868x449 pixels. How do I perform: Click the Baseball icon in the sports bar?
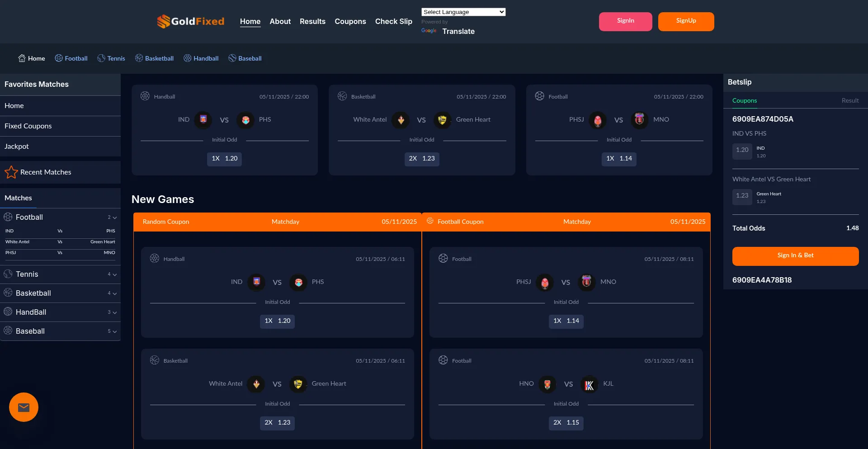pos(232,58)
